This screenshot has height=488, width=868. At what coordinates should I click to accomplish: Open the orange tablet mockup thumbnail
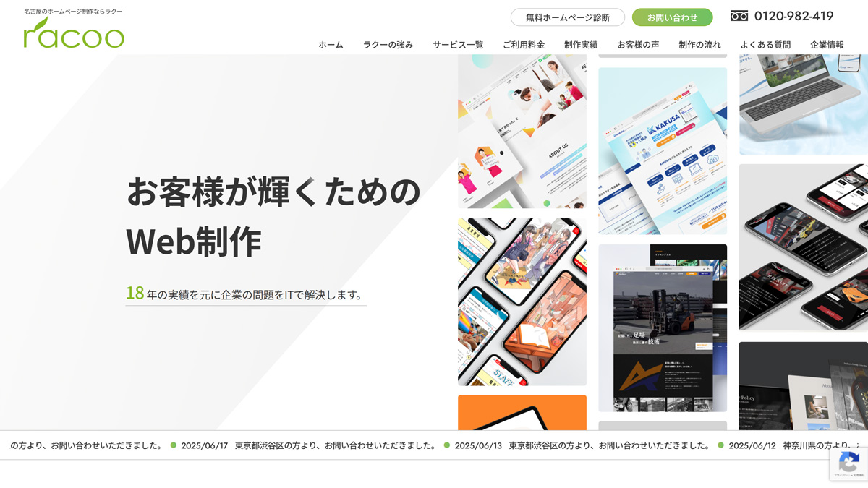tap(522, 412)
